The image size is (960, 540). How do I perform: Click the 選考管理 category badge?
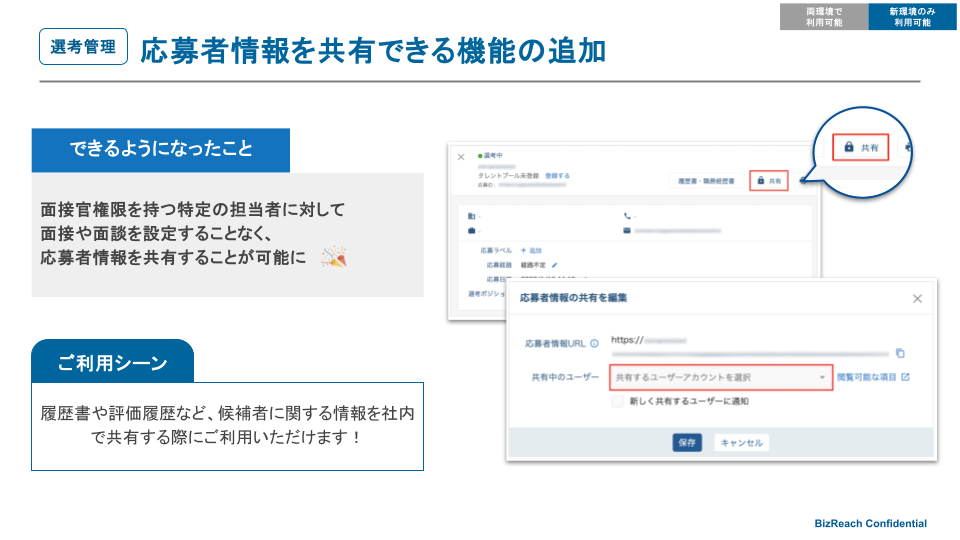[x=83, y=47]
